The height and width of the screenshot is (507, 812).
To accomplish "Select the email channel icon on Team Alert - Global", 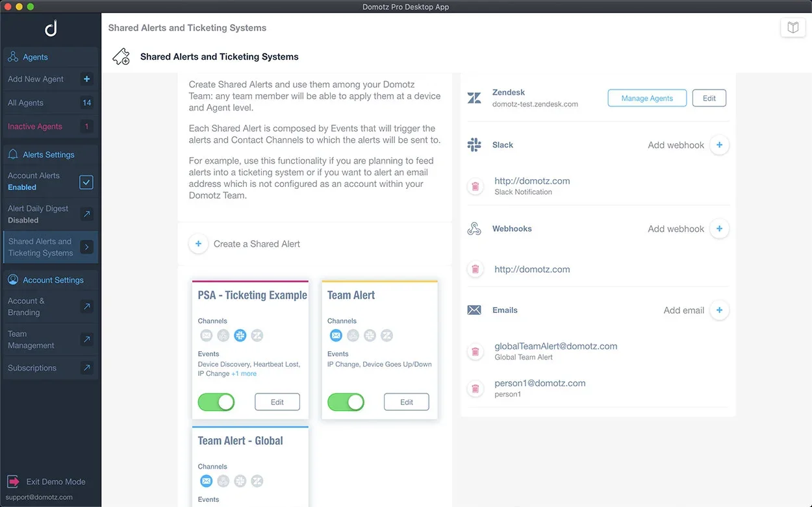I will (x=206, y=481).
